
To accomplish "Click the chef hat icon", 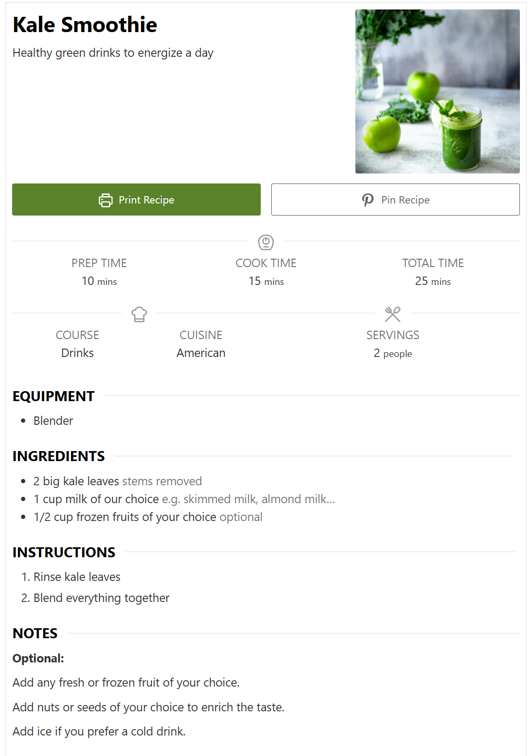I will [x=139, y=314].
